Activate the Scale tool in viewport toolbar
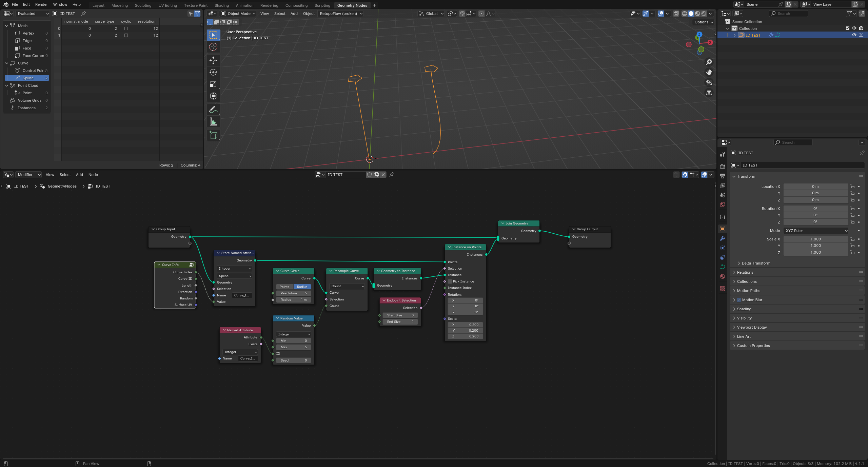The height and width of the screenshot is (467, 868). [x=213, y=84]
